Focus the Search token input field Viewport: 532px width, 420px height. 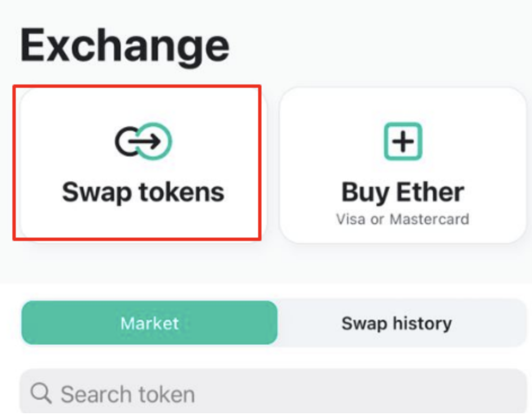click(273, 391)
